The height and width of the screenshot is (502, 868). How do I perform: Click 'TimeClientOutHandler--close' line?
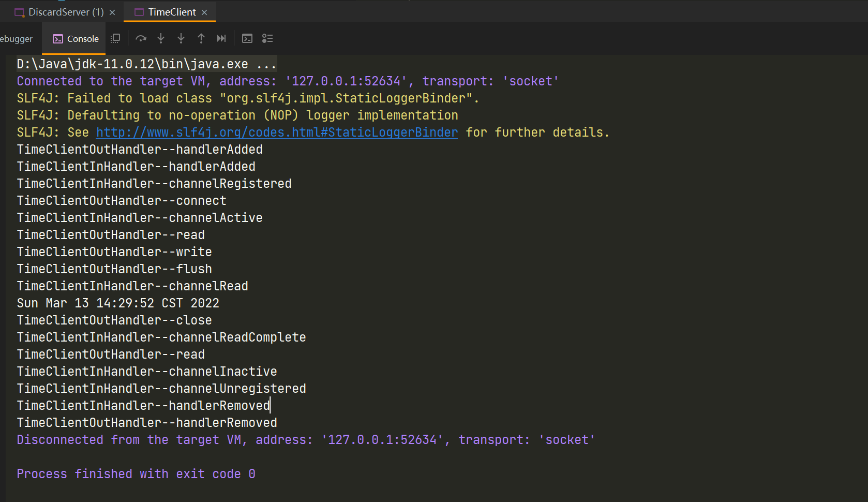click(114, 320)
